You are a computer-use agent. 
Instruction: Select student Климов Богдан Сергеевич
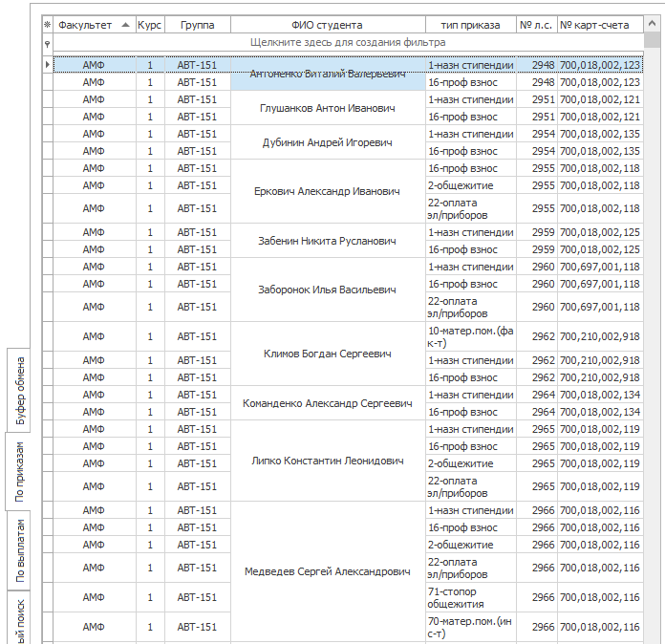pos(328,354)
